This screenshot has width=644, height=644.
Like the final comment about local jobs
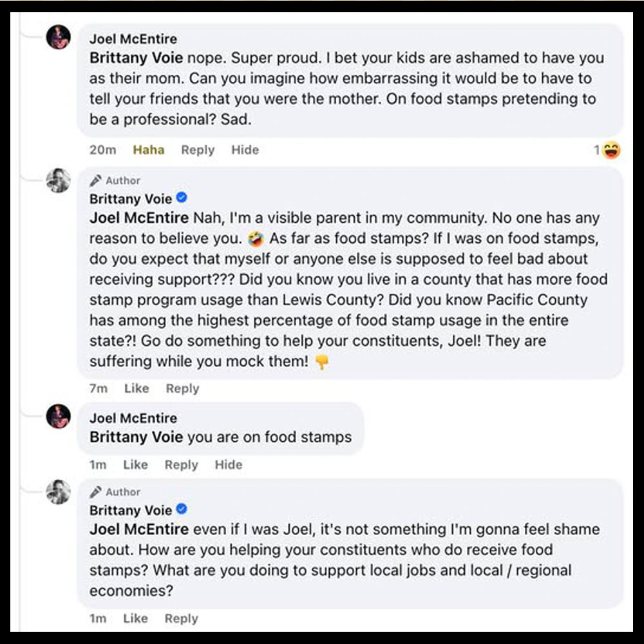(x=135, y=618)
